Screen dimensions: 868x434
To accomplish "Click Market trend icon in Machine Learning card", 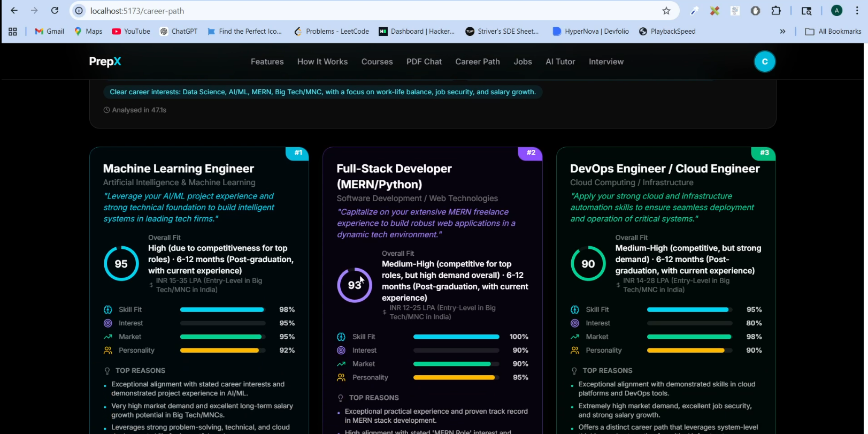I will [108, 337].
